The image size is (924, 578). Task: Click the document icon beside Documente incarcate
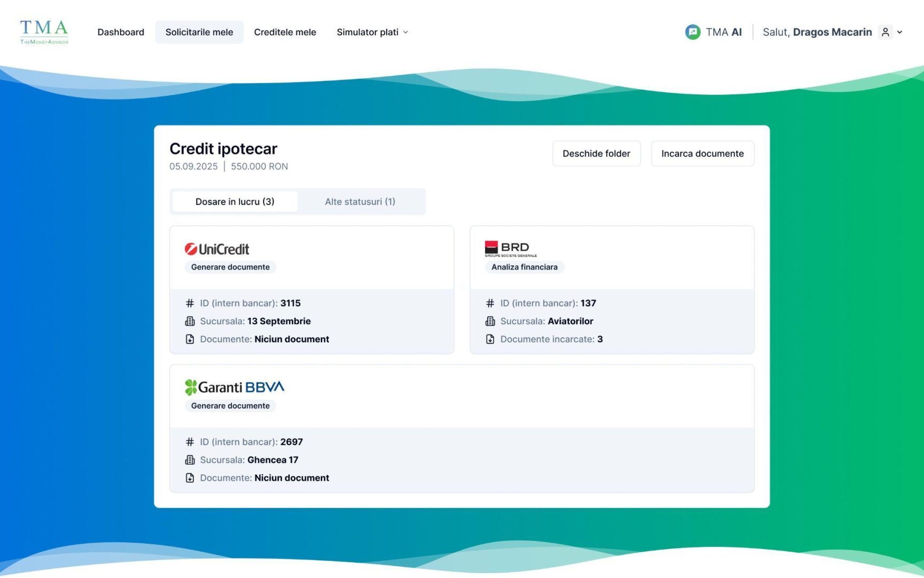pyautogui.click(x=490, y=339)
